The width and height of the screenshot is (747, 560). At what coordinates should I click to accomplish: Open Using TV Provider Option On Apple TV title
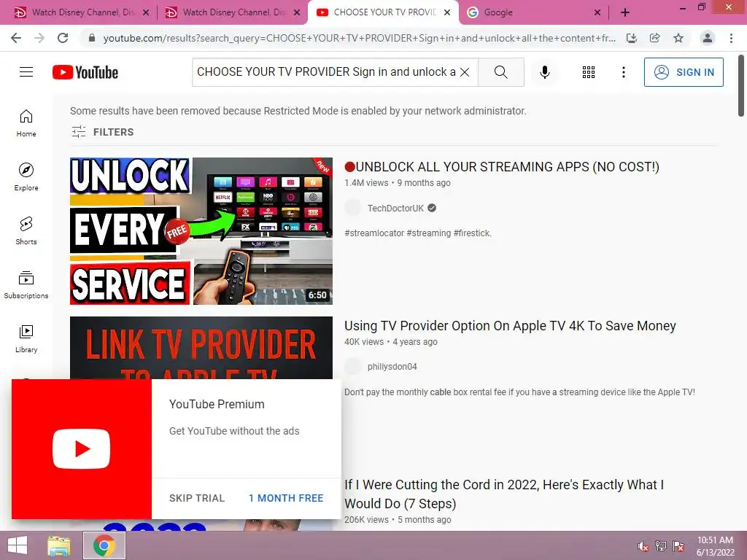tap(510, 326)
